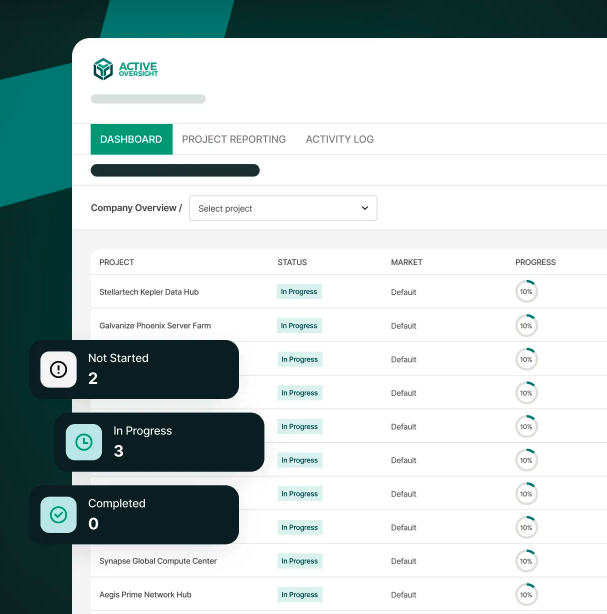Click the STATUS column header

292,262
